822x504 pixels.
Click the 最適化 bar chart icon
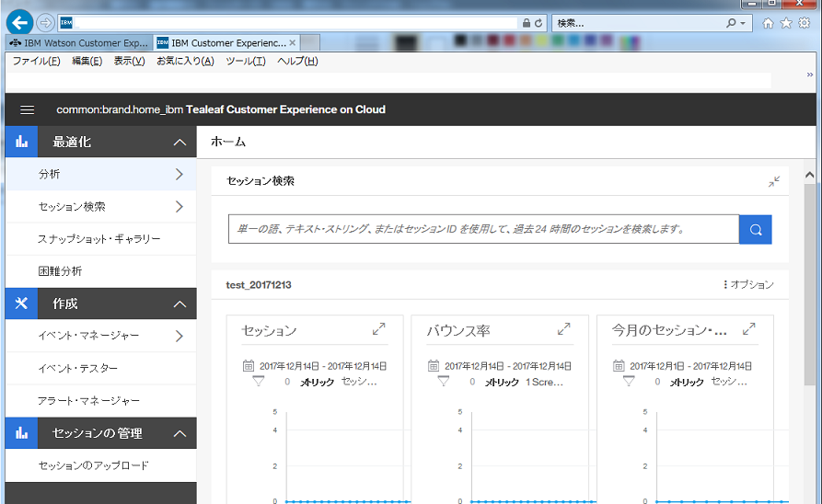(21, 142)
